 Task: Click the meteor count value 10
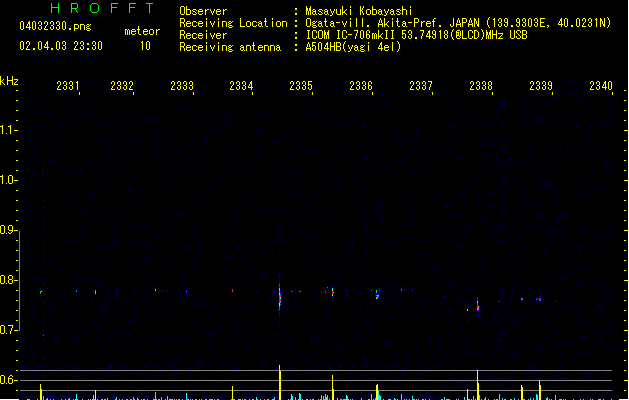(x=145, y=46)
